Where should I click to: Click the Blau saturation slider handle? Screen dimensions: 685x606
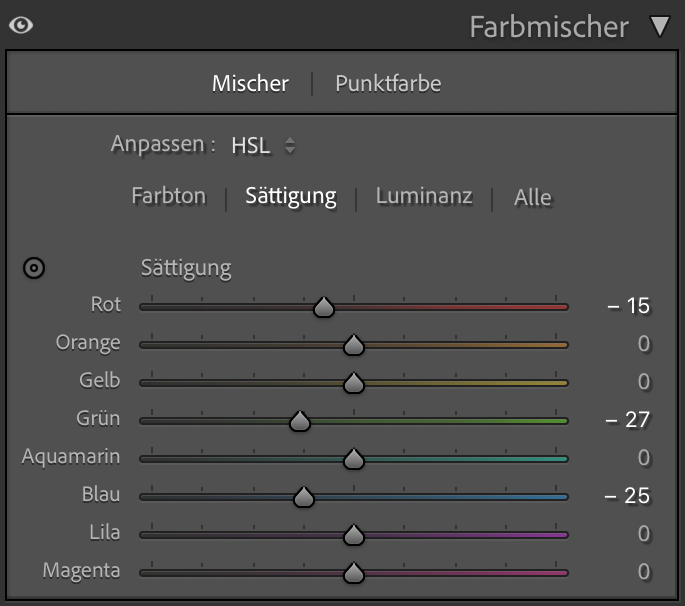pyautogui.click(x=304, y=497)
